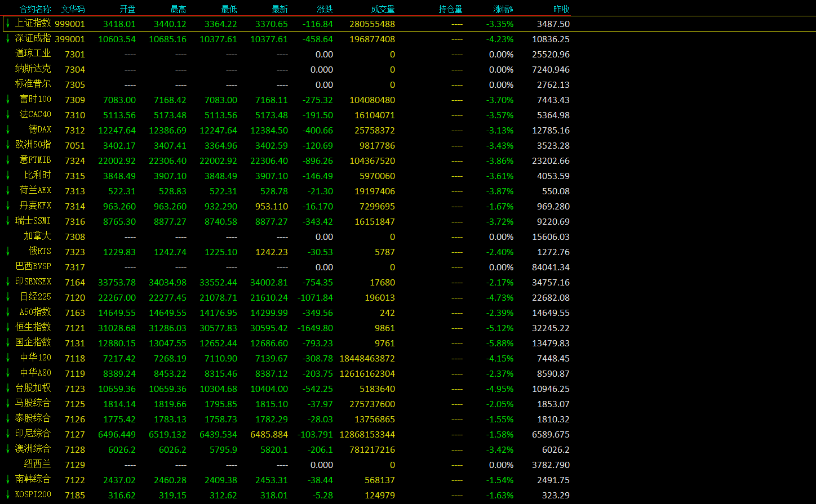Click the 文华码 column header
Screen dimensions: 816x504
coord(73,9)
